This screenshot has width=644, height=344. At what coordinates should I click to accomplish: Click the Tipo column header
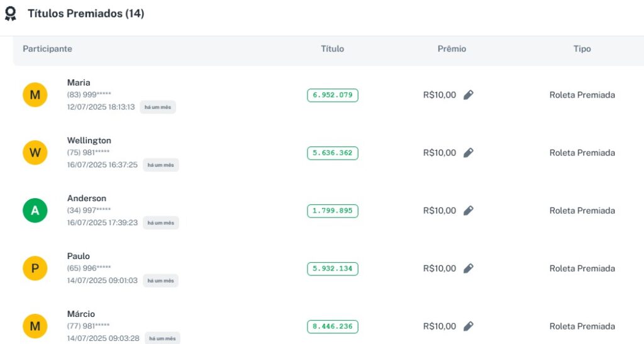point(582,49)
